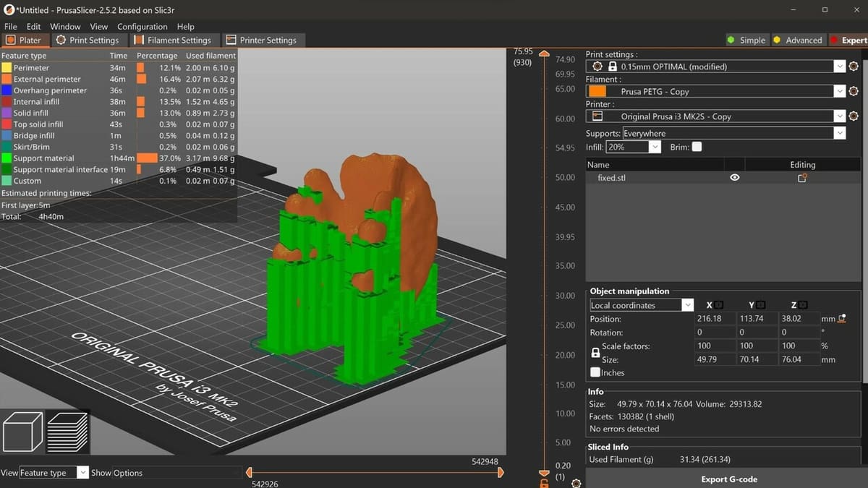The width and height of the screenshot is (868, 488).
Task: Click the Position Y field
Action: pyautogui.click(x=757, y=319)
